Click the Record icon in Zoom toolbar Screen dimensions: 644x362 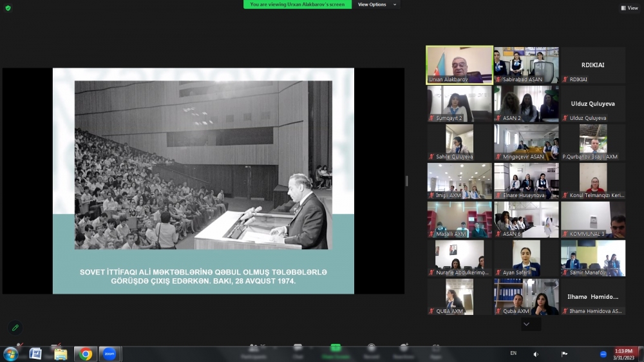click(x=372, y=350)
